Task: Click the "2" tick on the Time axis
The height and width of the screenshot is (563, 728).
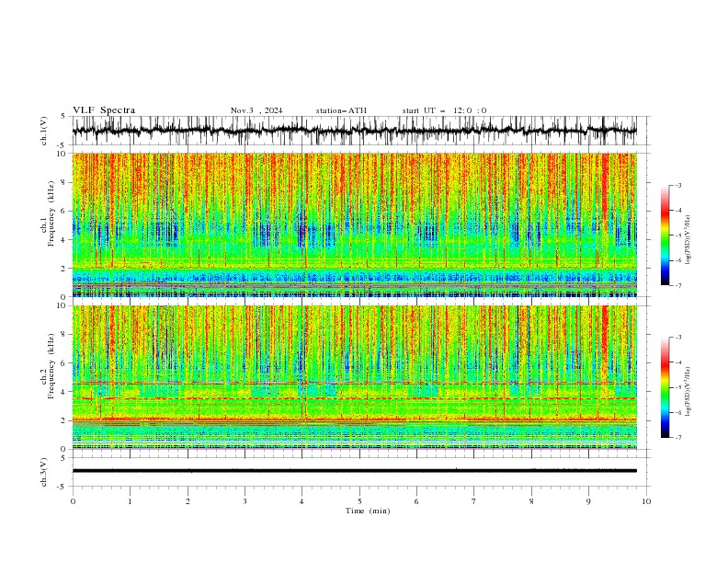Action: coord(188,501)
